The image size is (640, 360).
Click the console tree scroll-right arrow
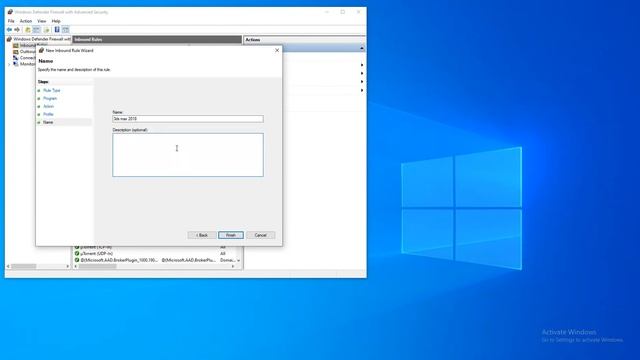[68, 266]
